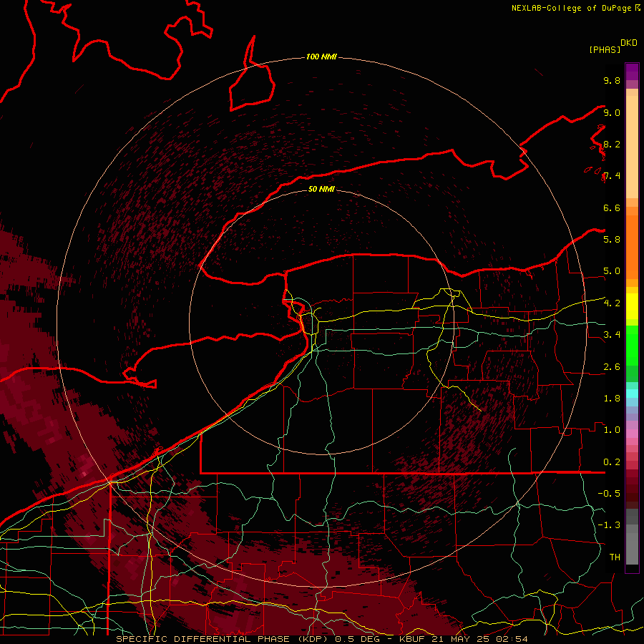This screenshot has width=644, height=644.
Task: Click the 2.6 legend value
Action: point(612,367)
